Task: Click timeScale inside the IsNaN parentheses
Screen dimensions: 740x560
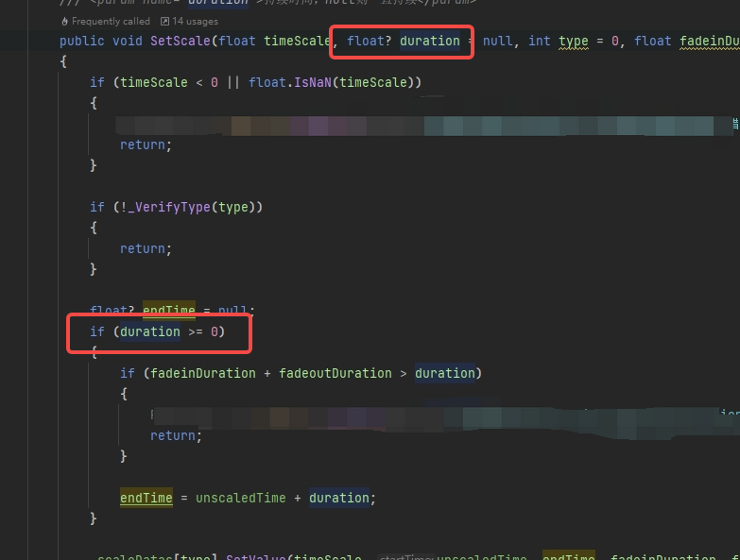Action: point(372,82)
